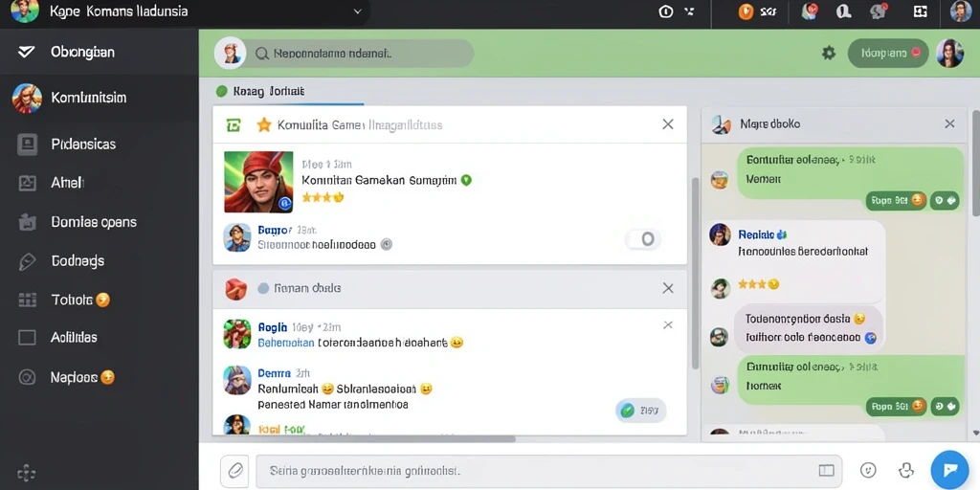Click the clock icon in top bar
Image resolution: width=980 pixels, height=490 pixels.
pos(666,11)
